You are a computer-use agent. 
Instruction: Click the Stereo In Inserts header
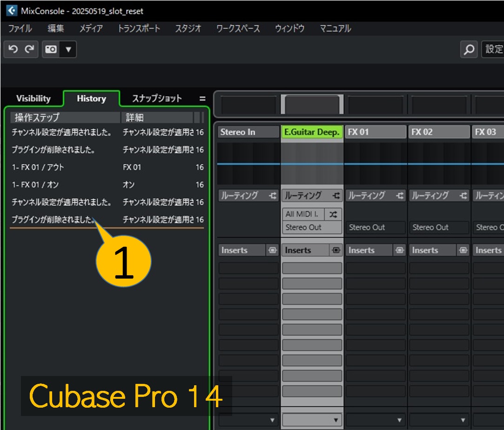[242, 250]
